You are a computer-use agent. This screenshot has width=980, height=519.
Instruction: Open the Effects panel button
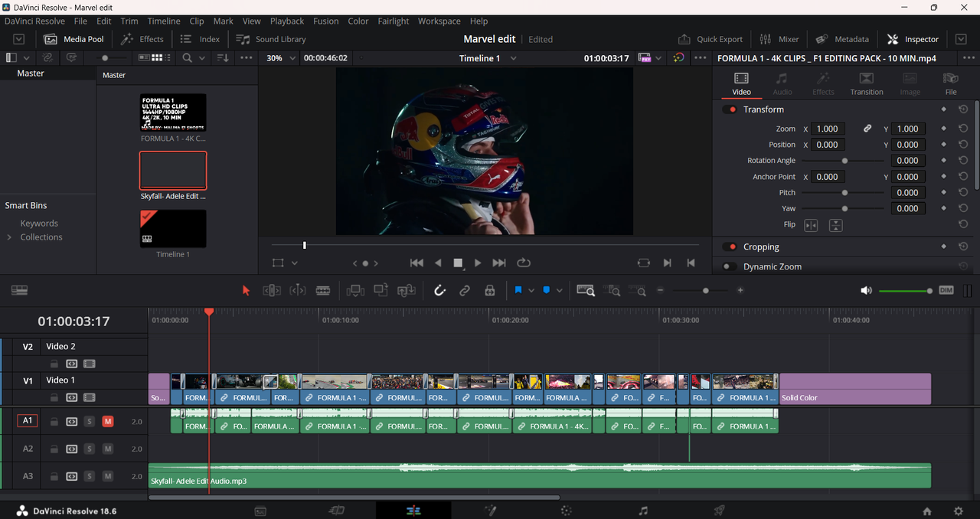tap(143, 39)
